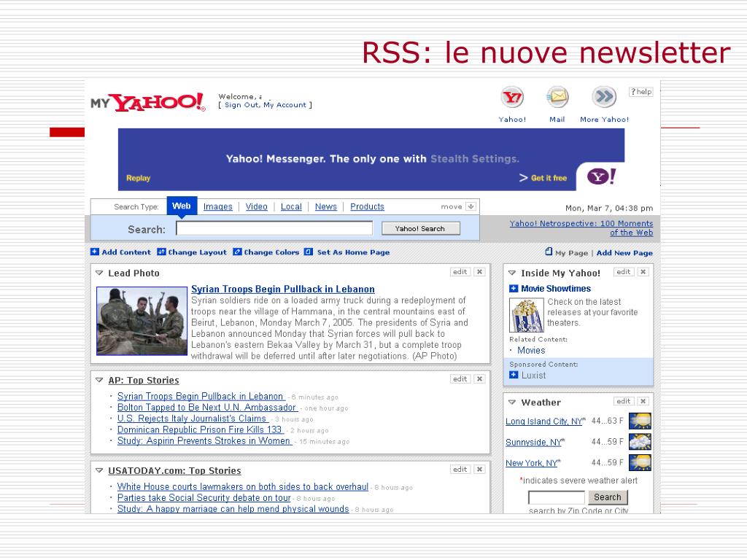
Task: Click New York weather icon
Action: (640, 462)
